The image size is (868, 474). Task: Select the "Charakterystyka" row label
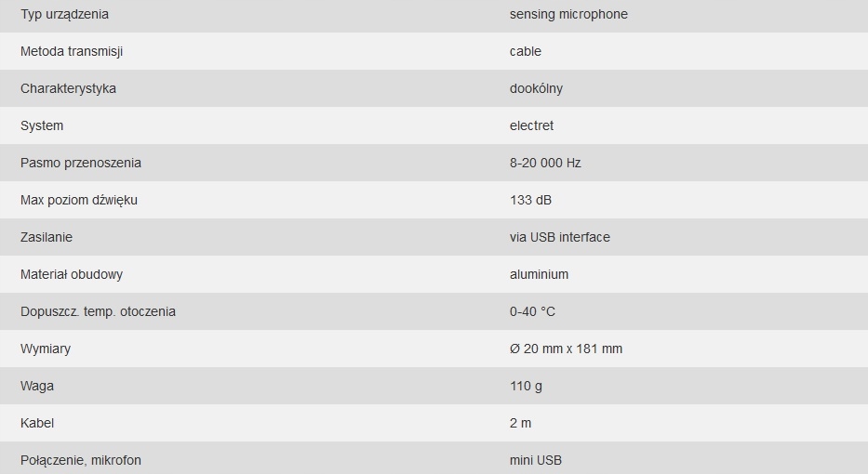68,88
